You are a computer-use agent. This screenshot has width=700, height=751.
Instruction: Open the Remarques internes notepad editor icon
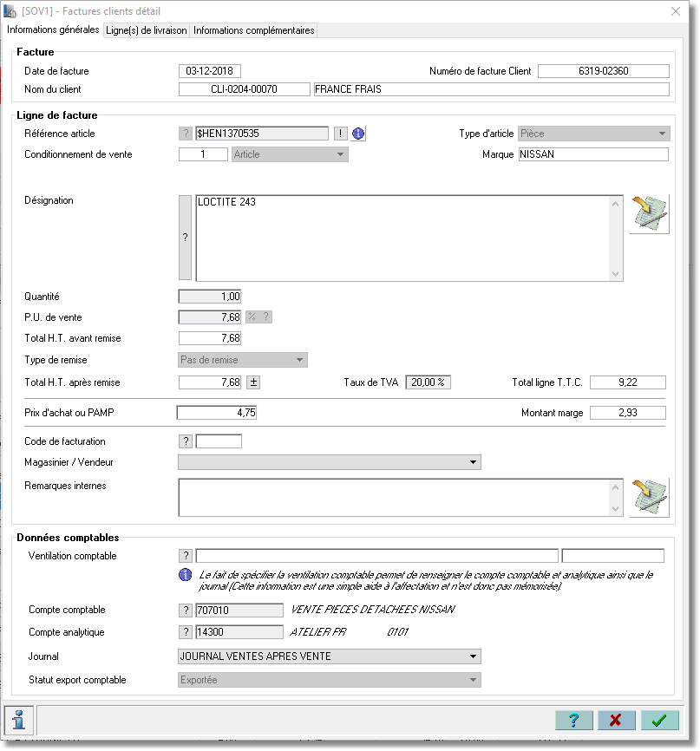click(x=649, y=498)
